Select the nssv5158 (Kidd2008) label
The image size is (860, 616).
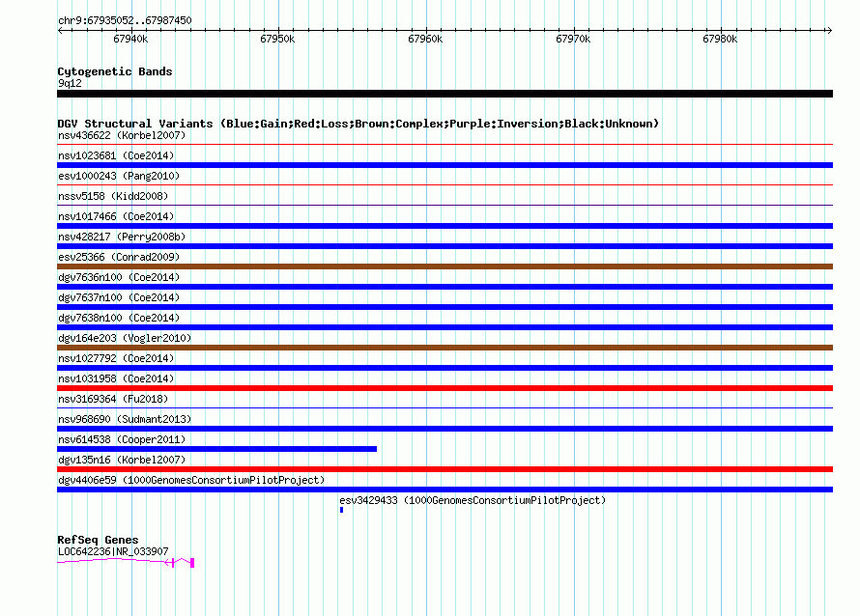[113, 196]
